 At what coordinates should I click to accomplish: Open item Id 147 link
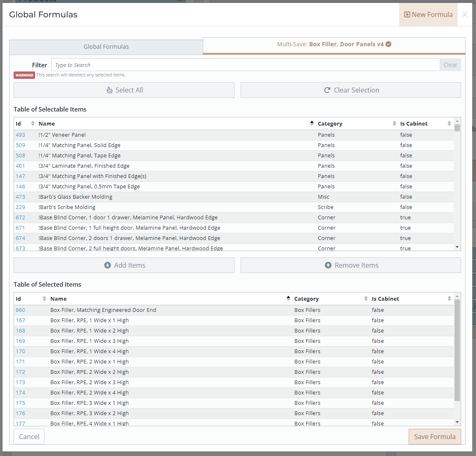20,176
